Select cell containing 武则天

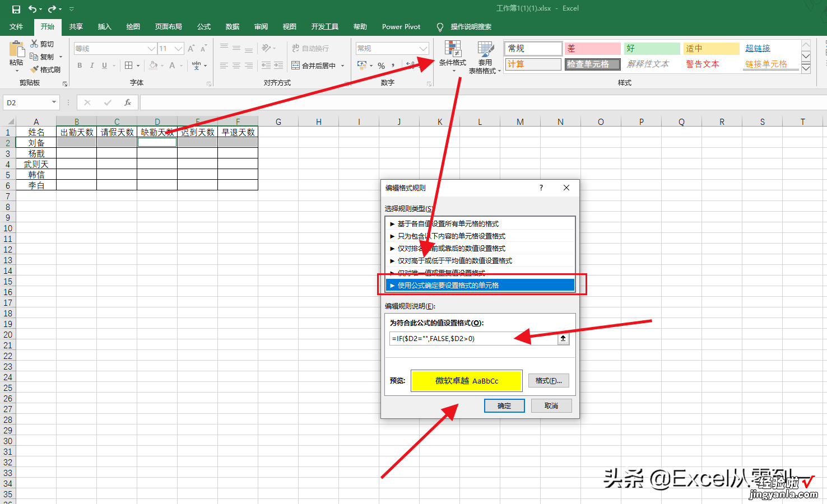tap(36, 164)
